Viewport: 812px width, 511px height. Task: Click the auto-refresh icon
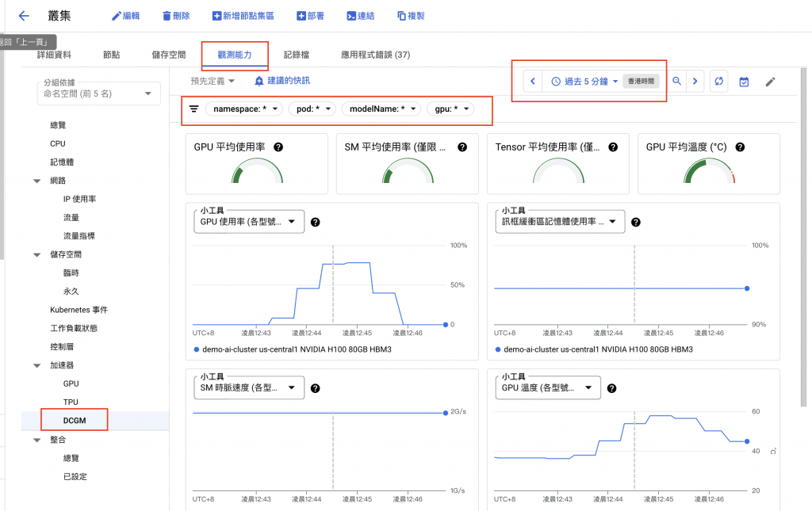(718, 81)
